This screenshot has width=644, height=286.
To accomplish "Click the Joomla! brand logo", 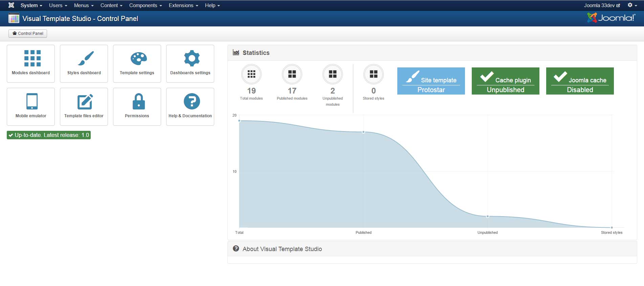I will (611, 18).
